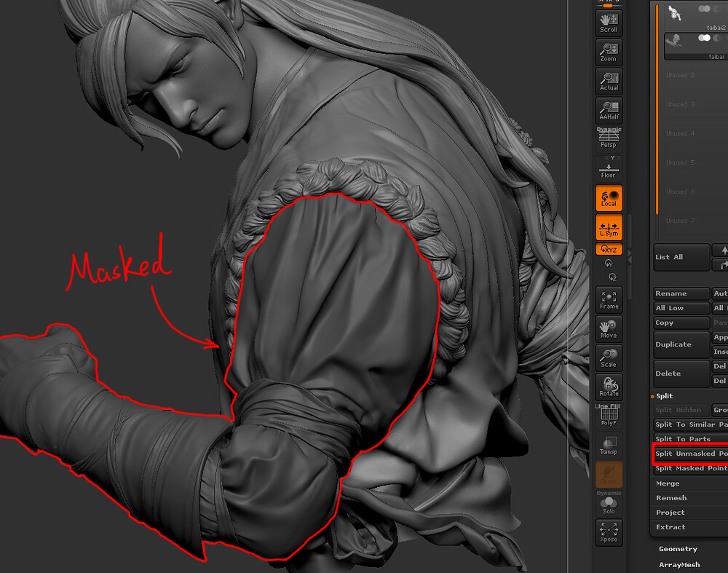Click the Rename subtool button
Image resolution: width=728 pixels, height=573 pixels.
tap(681, 293)
